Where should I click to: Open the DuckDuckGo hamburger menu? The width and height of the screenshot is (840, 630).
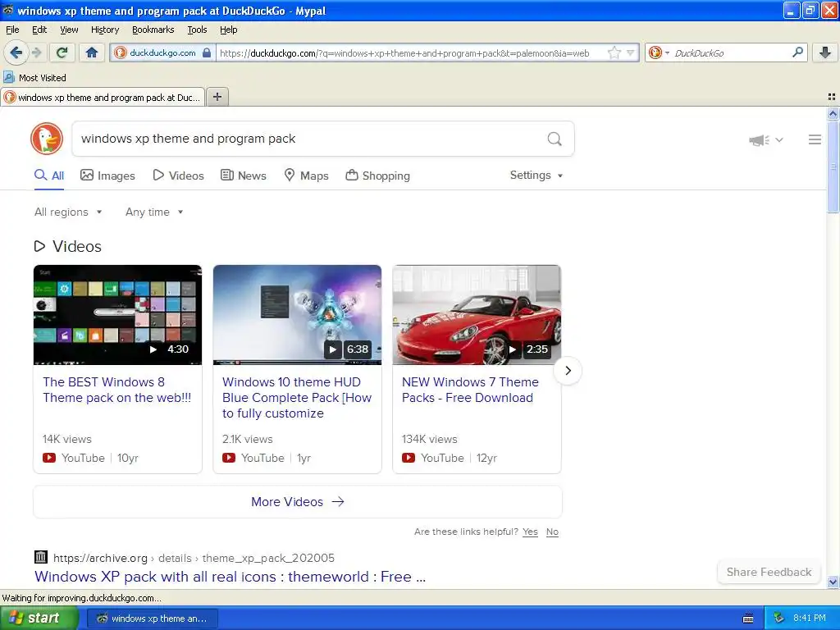(x=815, y=139)
